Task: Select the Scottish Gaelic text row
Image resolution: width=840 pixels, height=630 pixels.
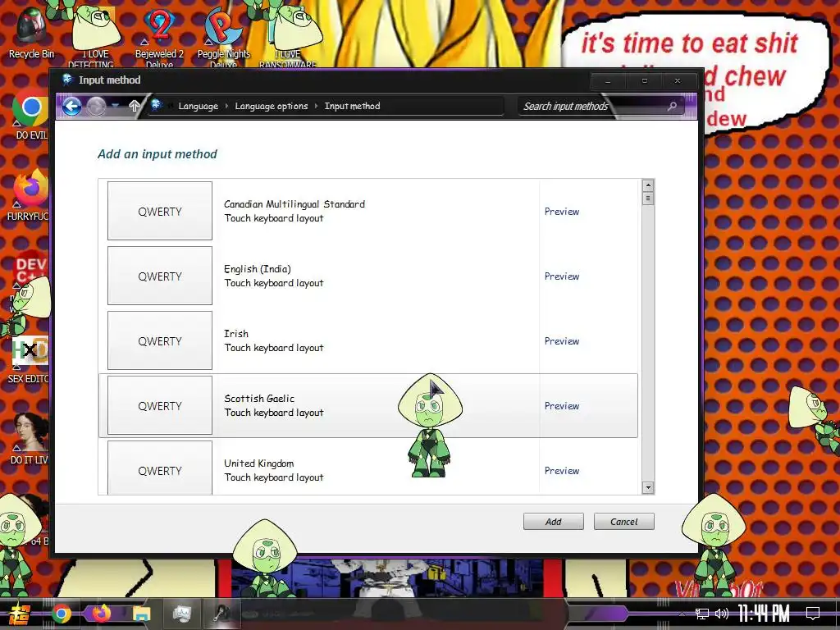Action: 274,405
